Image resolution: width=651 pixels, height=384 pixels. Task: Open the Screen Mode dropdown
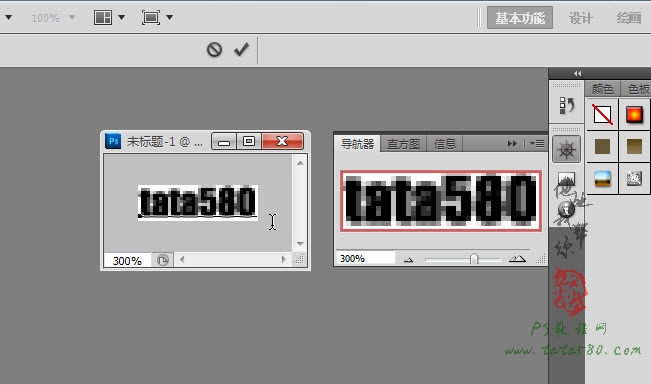(157, 17)
